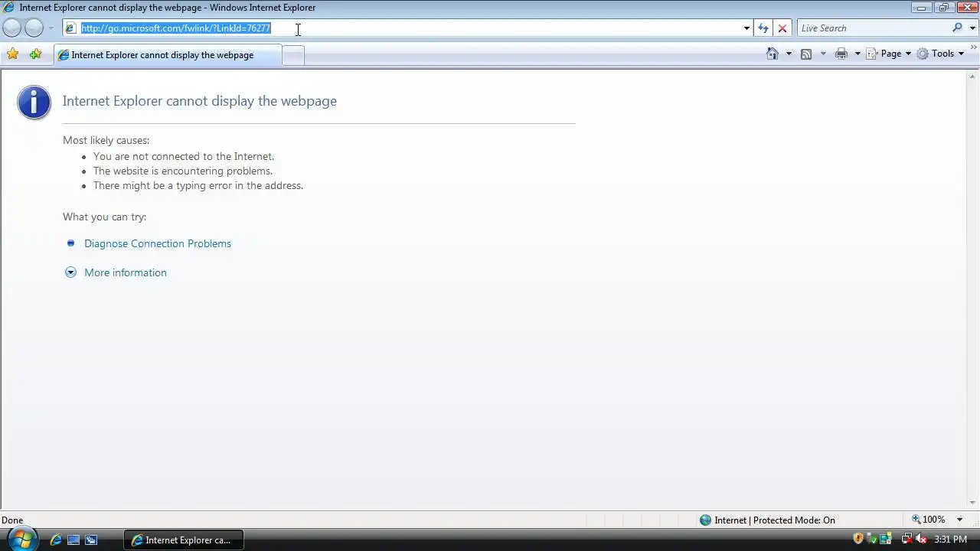Open the search provider options dropdown
980x551 pixels.
click(973, 28)
